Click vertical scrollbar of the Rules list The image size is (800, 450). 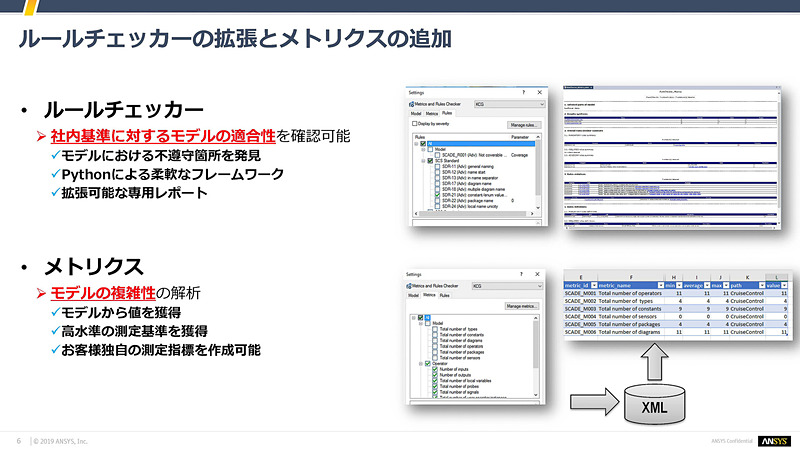[x=538, y=173]
